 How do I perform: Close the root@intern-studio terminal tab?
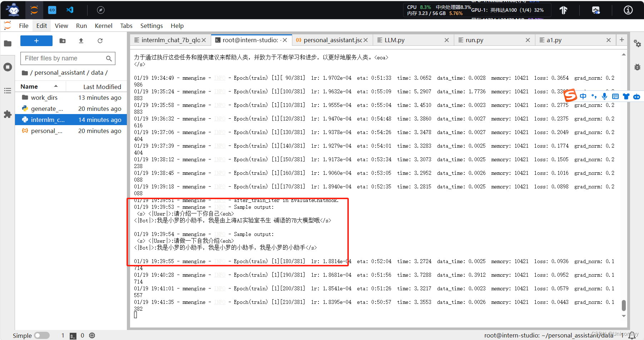point(285,40)
